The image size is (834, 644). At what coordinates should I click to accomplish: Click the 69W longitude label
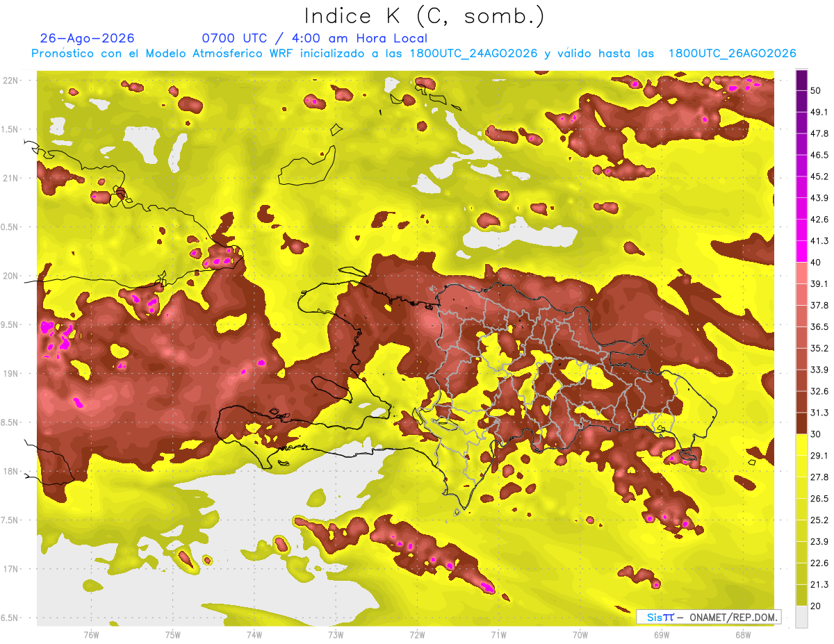pyautogui.click(x=662, y=634)
